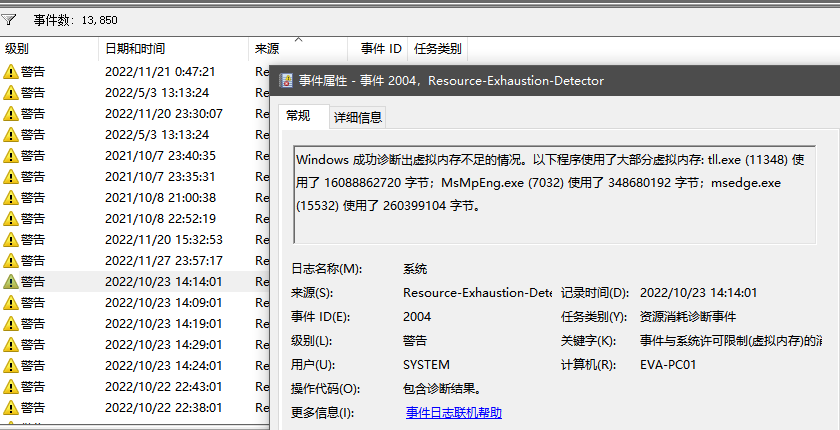Viewport: 840px width, 430px height.
Task: Sort by the 级别 column header
Action: (x=17, y=48)
